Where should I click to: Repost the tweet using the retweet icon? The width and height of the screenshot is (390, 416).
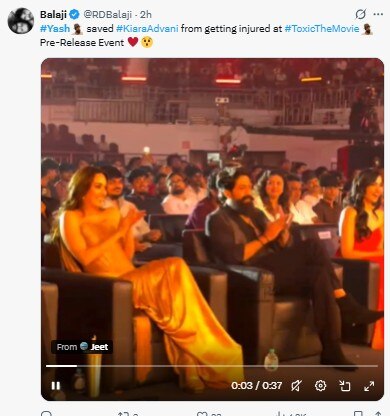coord(123,414)
